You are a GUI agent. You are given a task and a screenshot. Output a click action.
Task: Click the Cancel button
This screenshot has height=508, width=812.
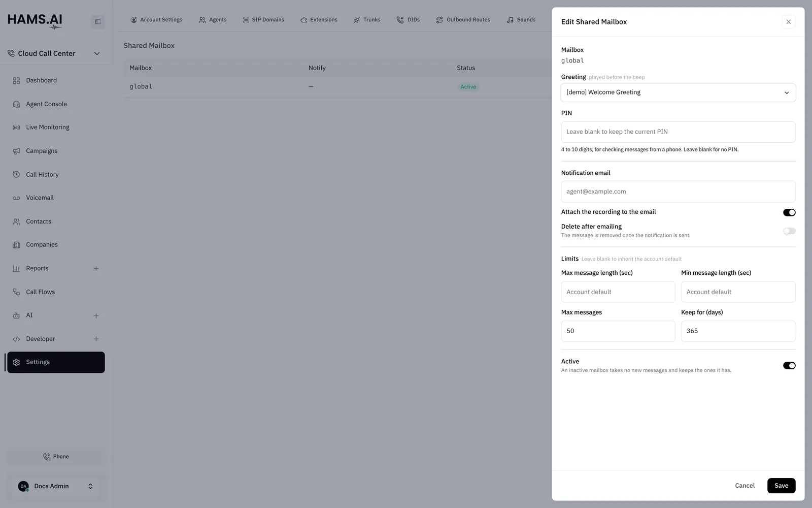[745, 486]
